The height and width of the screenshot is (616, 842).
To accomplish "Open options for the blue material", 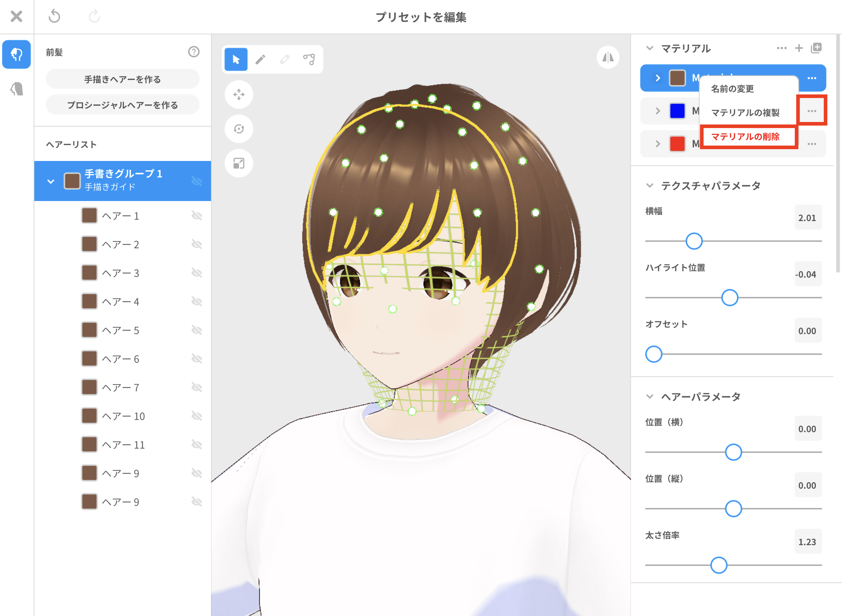I will click(x=812, y=111).
